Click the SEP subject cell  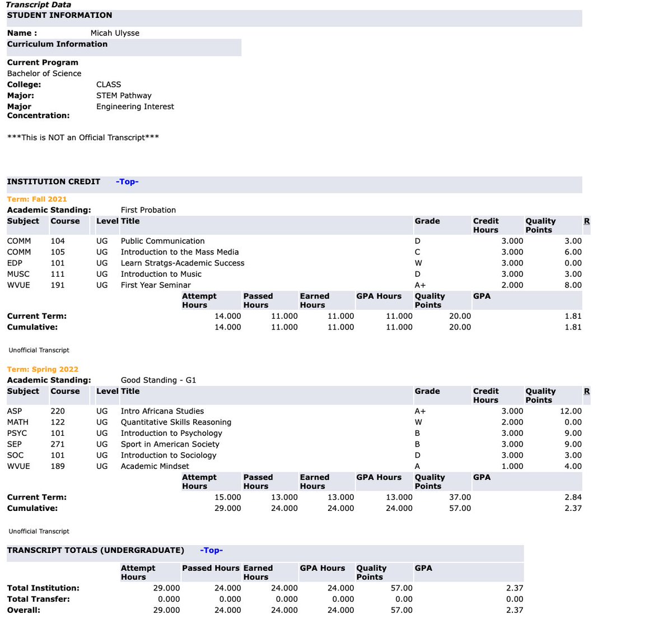pyautogui.click(x=15, y=444)
